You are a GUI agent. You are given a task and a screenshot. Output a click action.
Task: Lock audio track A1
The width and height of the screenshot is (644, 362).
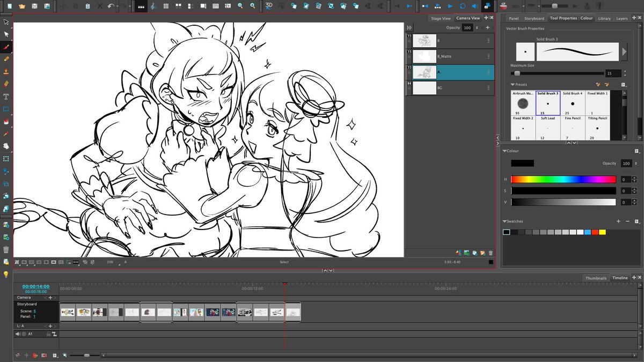coord(48,334)
